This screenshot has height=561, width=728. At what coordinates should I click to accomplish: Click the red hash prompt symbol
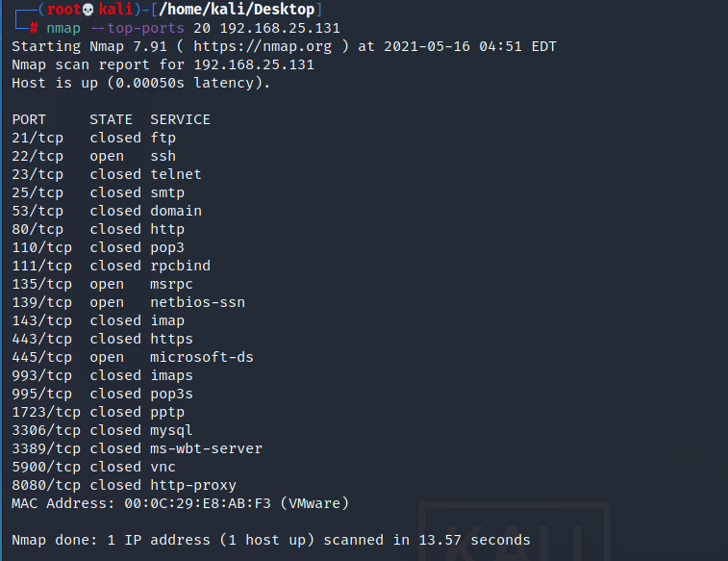(x=34, y=28)
